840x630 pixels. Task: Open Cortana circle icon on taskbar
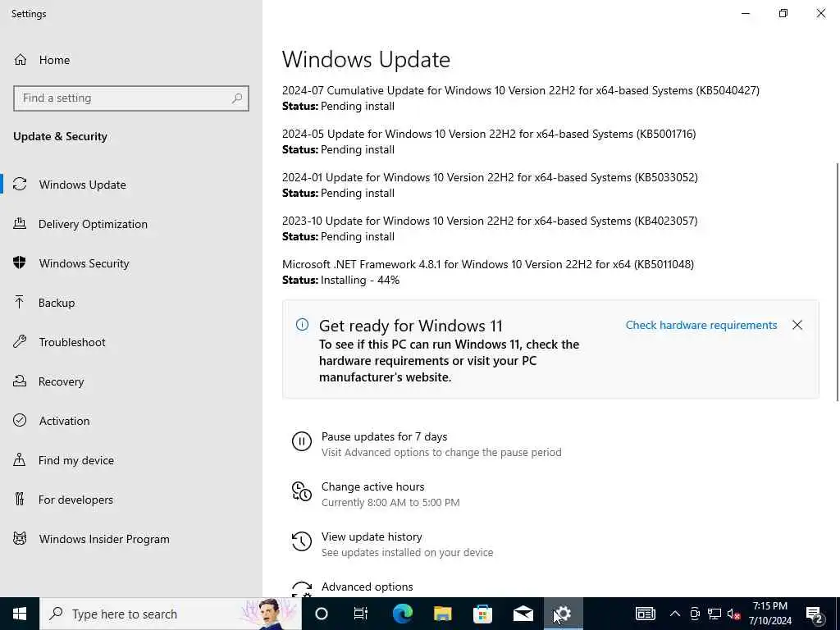(x=322, y=614)
